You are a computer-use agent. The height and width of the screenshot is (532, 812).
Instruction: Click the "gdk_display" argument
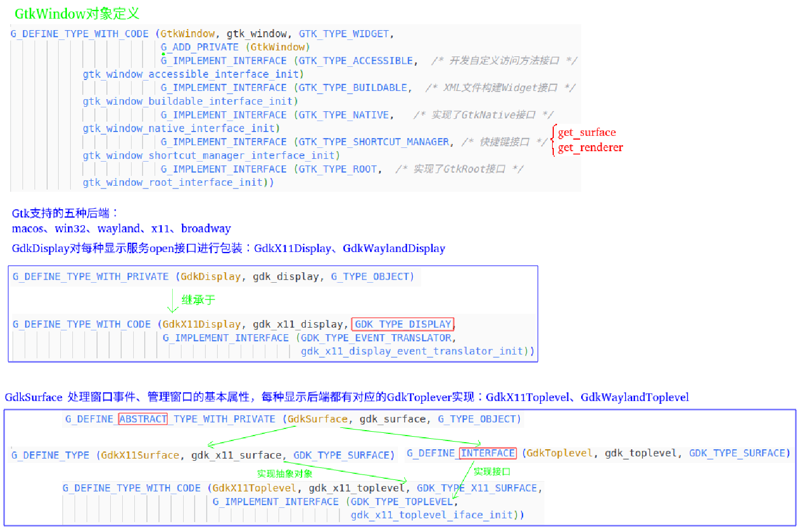(x=286, y=277)
